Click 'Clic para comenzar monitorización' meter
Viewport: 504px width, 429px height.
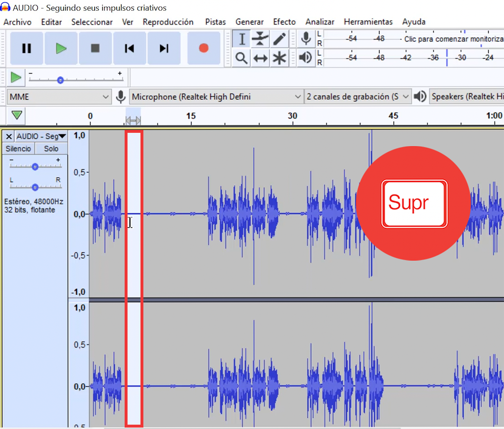click(454, 39)
